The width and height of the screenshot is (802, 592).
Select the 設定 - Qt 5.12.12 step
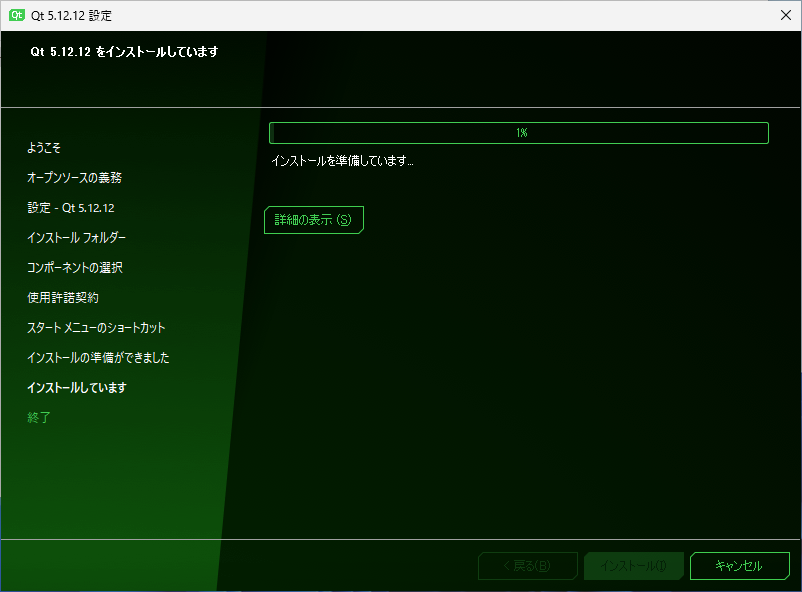[71, 208]
